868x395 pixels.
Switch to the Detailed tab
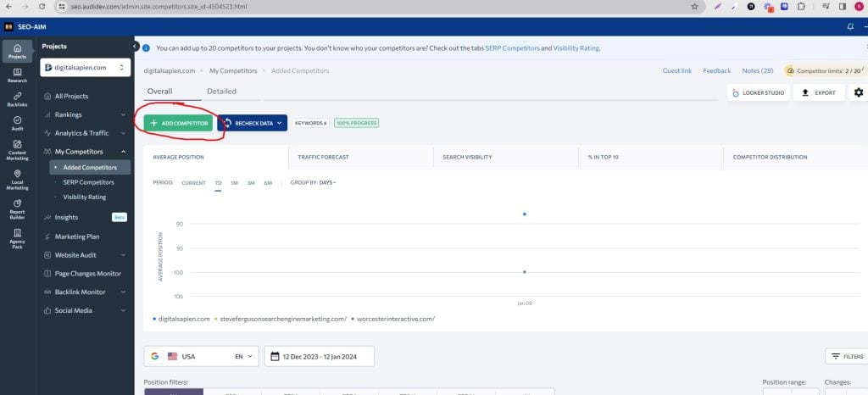[221, 92]
